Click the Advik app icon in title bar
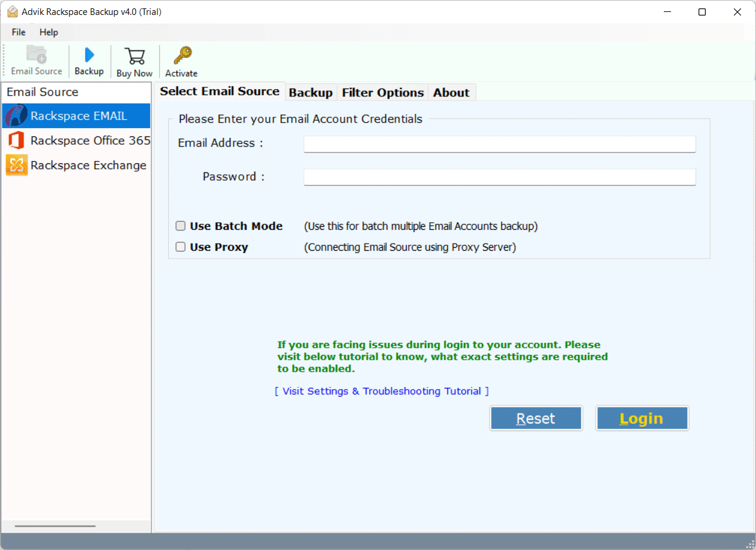 (x=11, y=11)
